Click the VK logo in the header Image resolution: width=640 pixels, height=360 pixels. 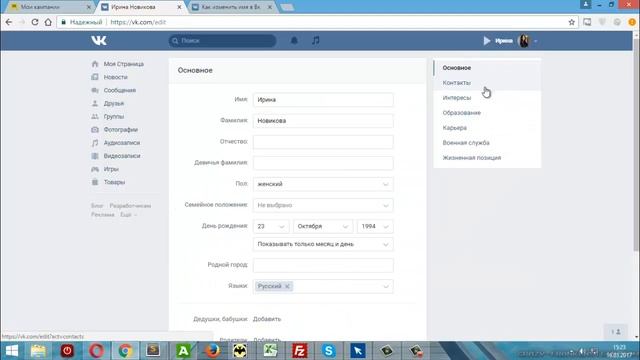click(x=99, y=40)
